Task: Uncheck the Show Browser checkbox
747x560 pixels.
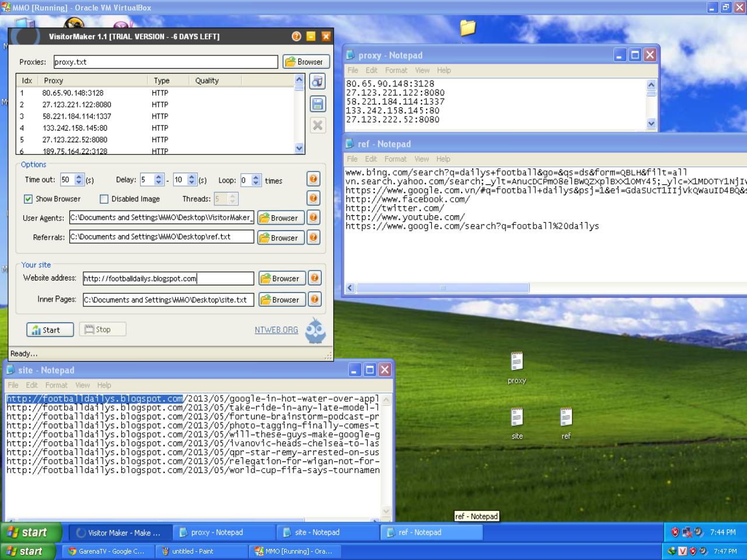Action: click(28, 199)
